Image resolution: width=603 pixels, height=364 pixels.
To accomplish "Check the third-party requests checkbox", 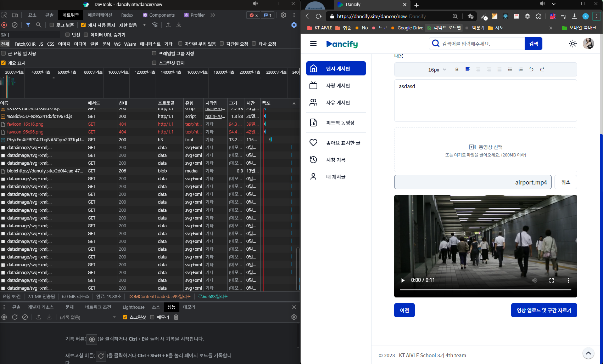I will (254, 44).
